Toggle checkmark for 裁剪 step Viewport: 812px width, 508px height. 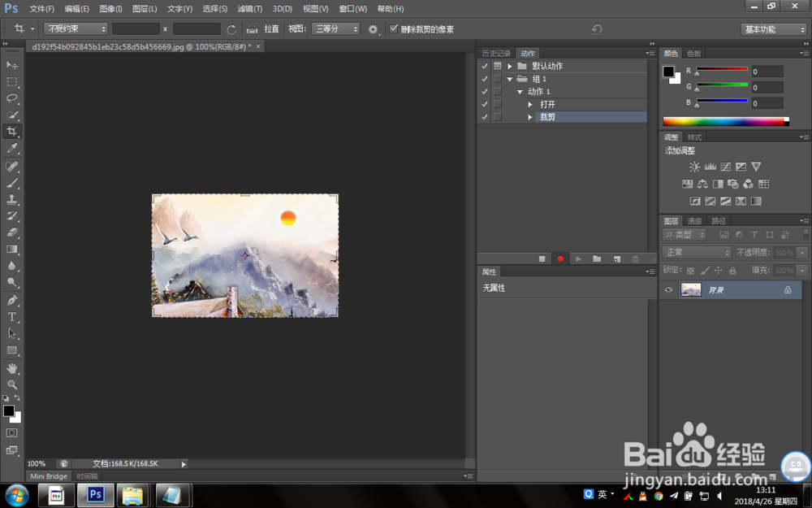tap(485, 117)
